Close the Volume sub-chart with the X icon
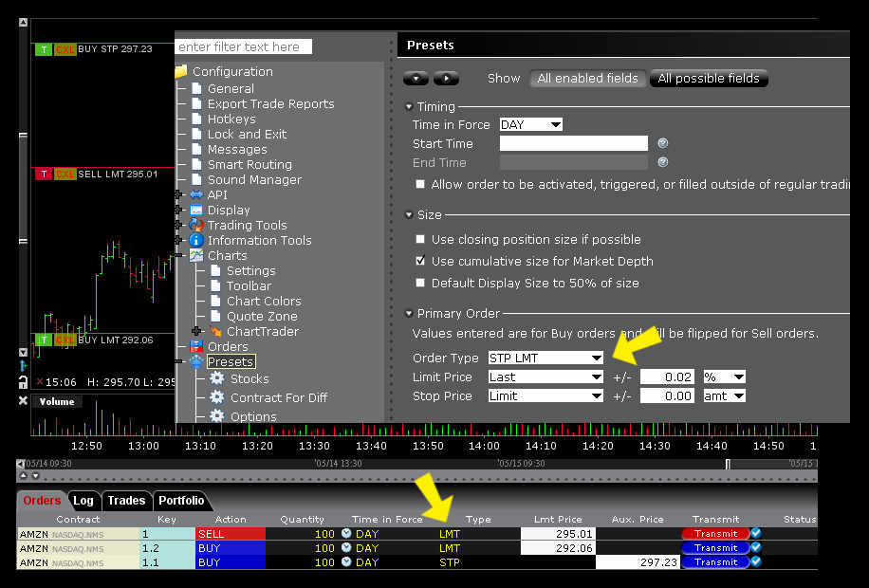The image size is (869, 588). [23, 400]
